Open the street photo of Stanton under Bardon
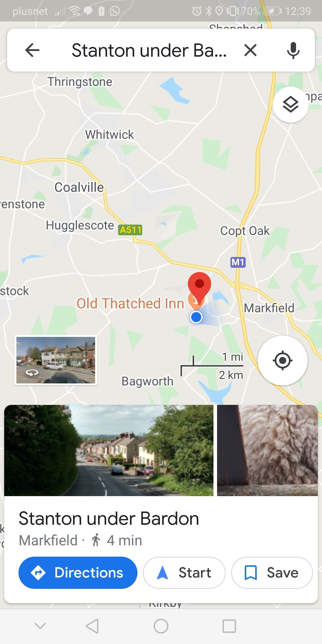The width and height of the screenshot is (322, 644). (x=109, y=450)
